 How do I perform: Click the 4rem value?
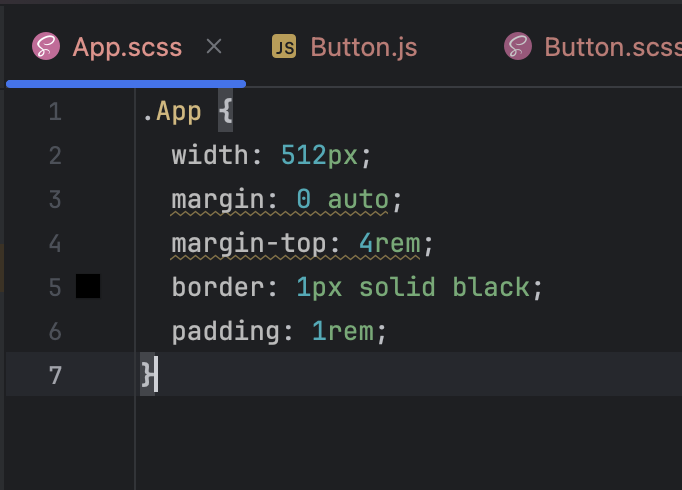coord(390,243)
